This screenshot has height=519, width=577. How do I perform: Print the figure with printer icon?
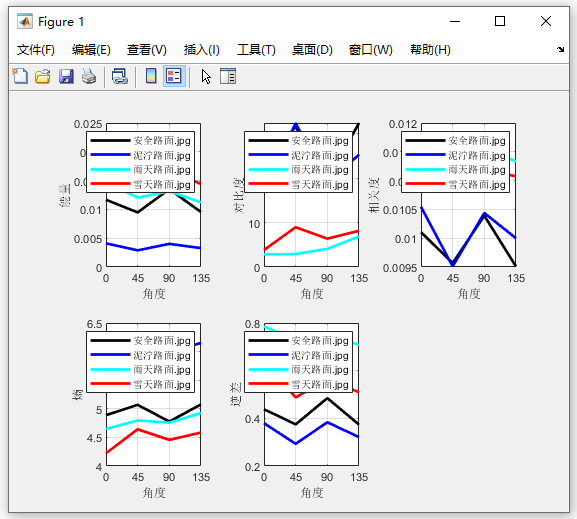89,76
